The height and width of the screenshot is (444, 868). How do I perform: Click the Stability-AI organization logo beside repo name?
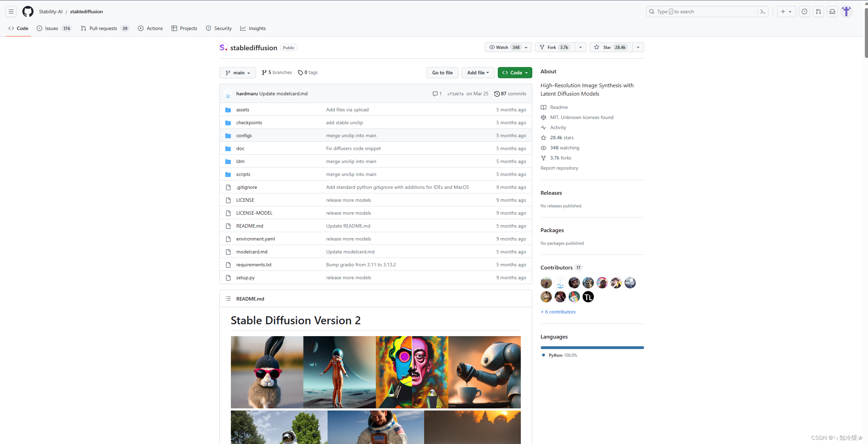[223, 47]
